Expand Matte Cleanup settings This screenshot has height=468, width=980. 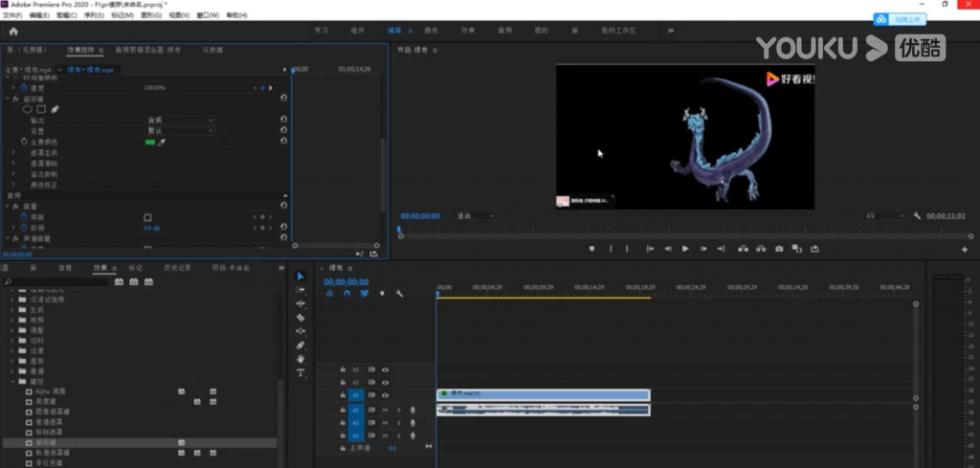(x=13, y=164)
